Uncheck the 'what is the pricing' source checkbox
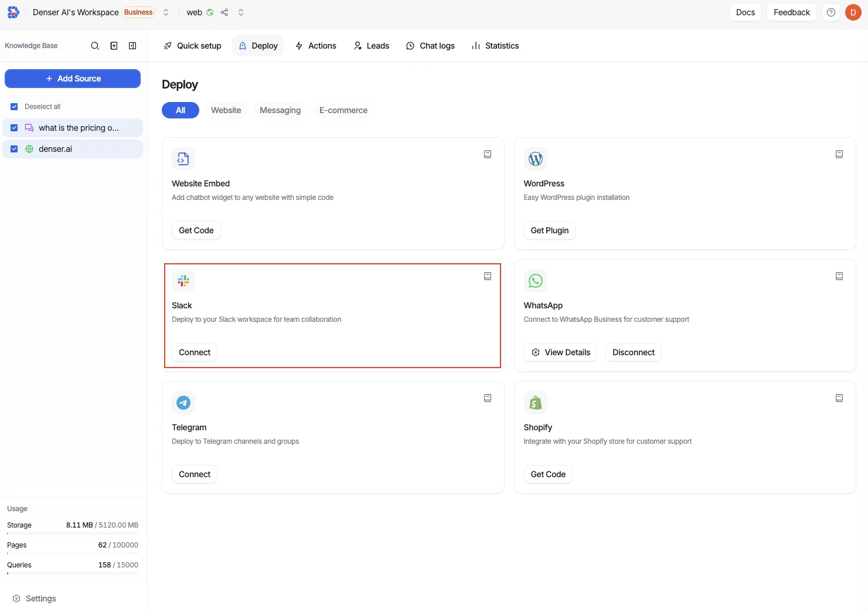This screenshot has height=612, width=868. click(14, 128)
